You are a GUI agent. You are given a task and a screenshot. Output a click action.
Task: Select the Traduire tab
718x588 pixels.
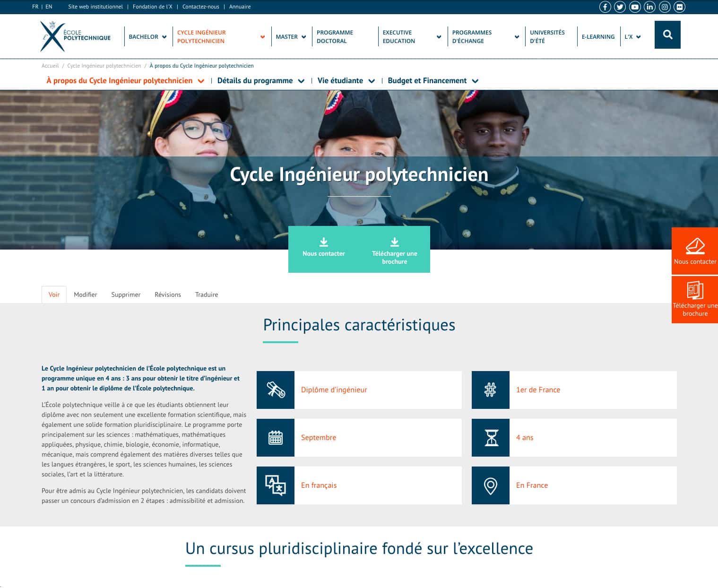(x=207, y=294)
